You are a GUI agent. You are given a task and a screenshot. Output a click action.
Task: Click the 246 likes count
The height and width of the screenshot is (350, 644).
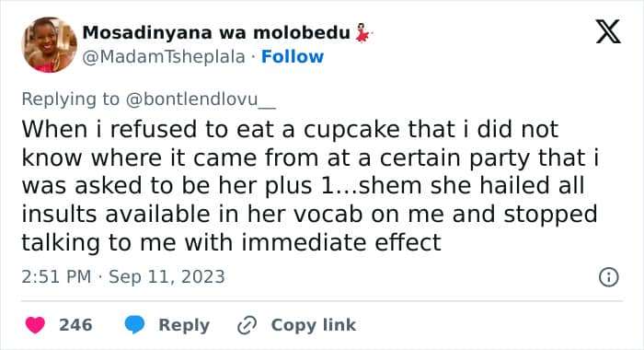point(75,325)
